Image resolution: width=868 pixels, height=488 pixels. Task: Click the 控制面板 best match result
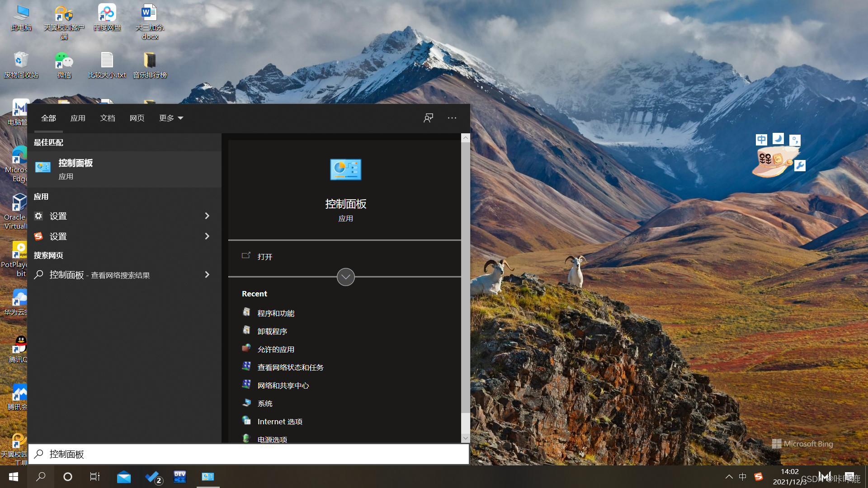(x=124, y=169)
